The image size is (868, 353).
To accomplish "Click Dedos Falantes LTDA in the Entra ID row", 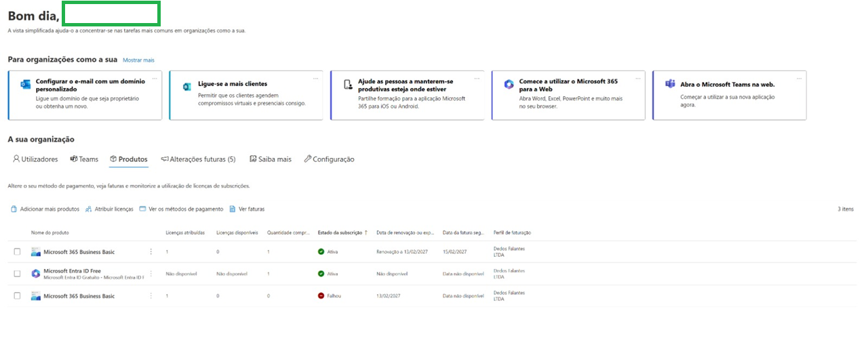I will point(509,274).
